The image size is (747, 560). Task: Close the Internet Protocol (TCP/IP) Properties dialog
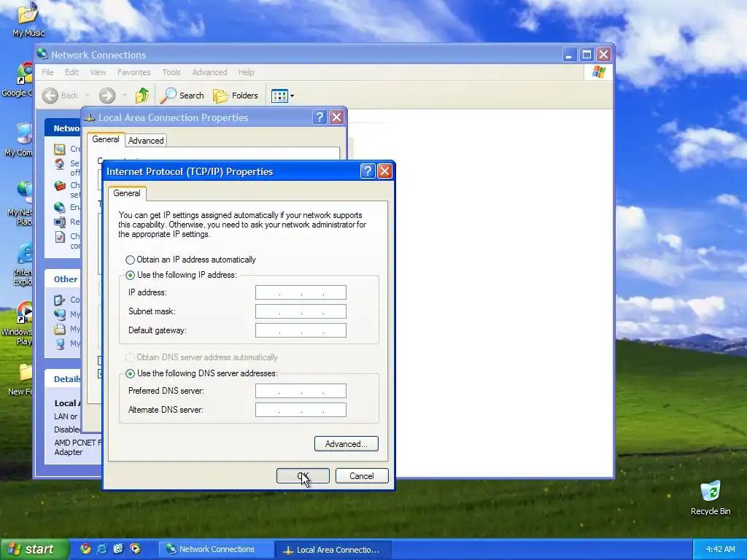pyautogui.click(x=384, y=171)
